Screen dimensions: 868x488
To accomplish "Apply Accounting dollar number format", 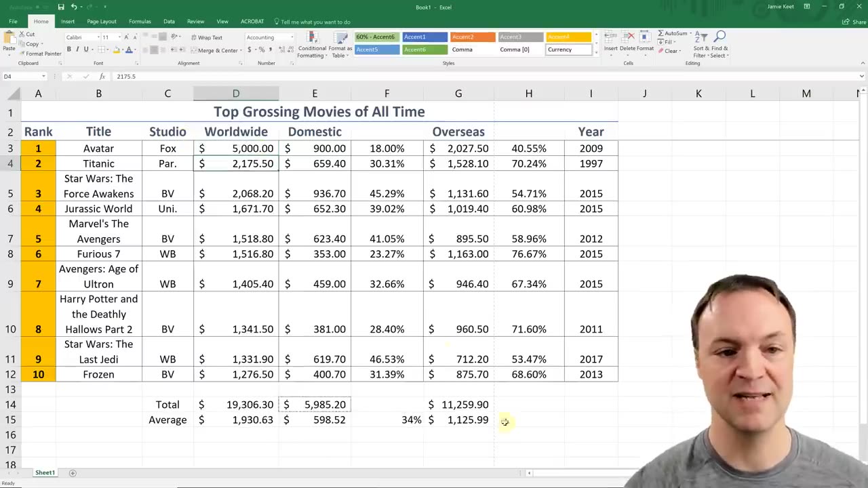I will [250, 49].
